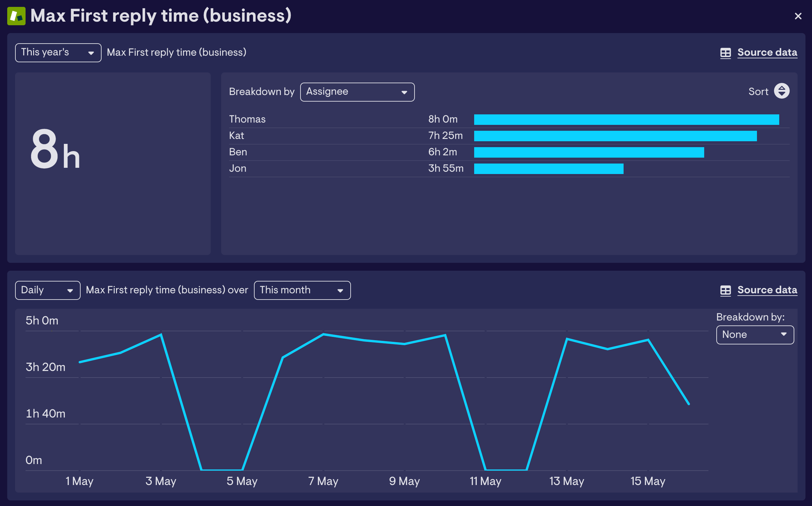Expand the This year's period dropdown
812x506 pixels.
58,52
